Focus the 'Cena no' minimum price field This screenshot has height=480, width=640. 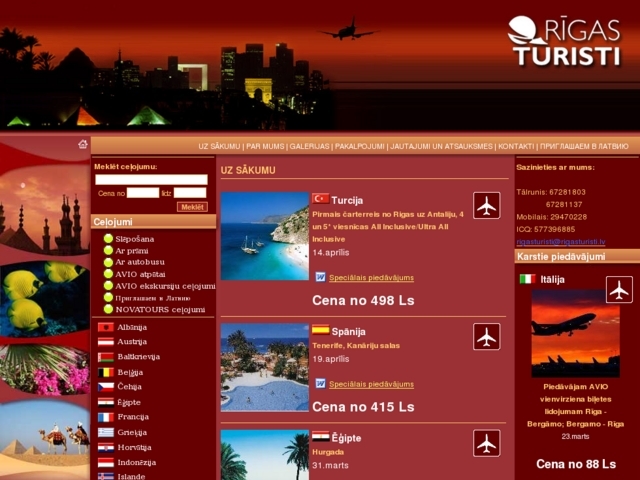(x=142, y=193)
